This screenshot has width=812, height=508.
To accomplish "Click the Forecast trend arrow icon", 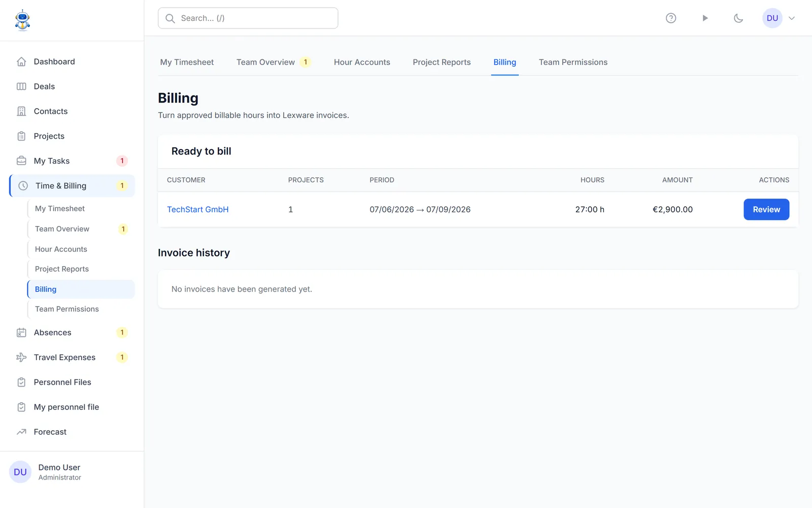I will 21,432.
